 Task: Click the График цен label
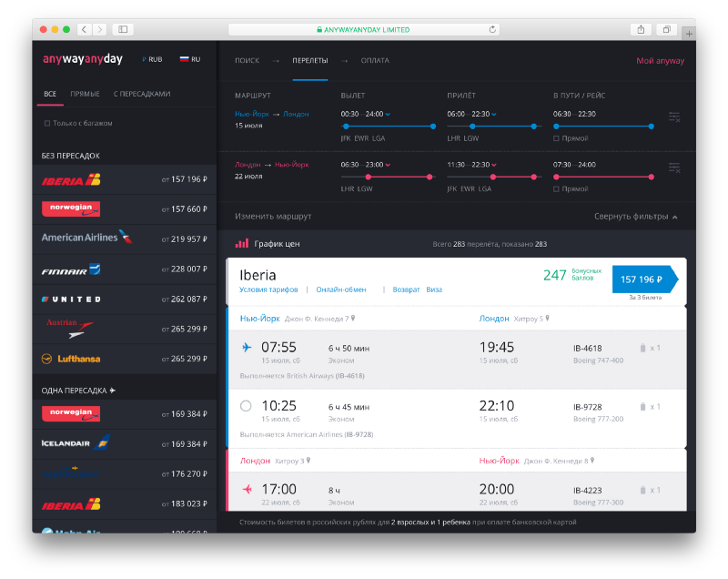(277, 244)
